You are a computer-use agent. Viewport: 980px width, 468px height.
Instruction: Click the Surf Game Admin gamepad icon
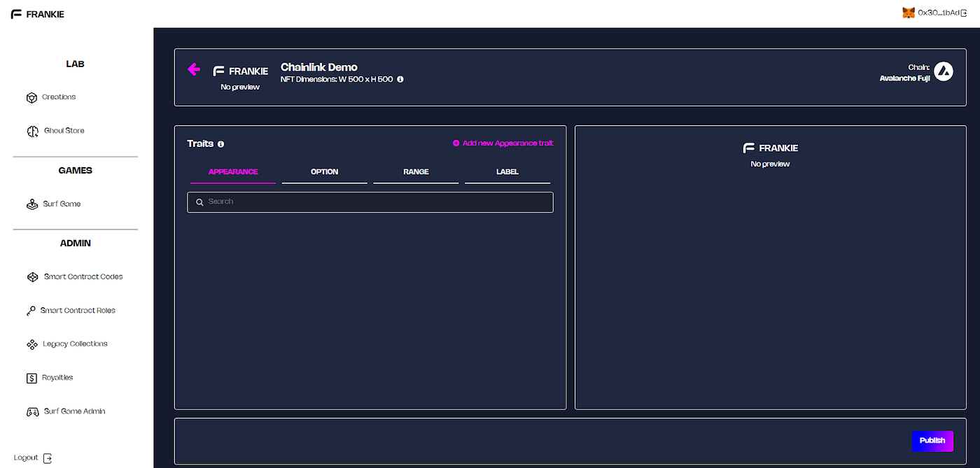(x=32, y=412)
